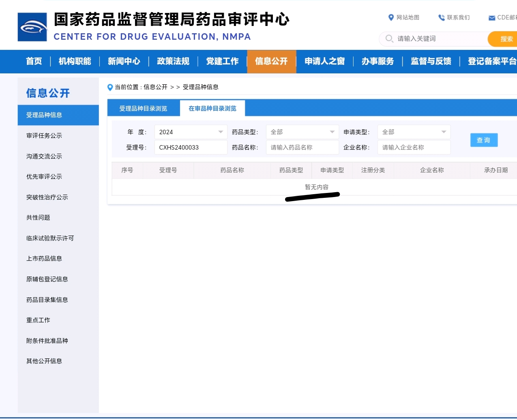Open the CDE邮箱 link
This screenshot has width=517, height=420.
point(507,17)
